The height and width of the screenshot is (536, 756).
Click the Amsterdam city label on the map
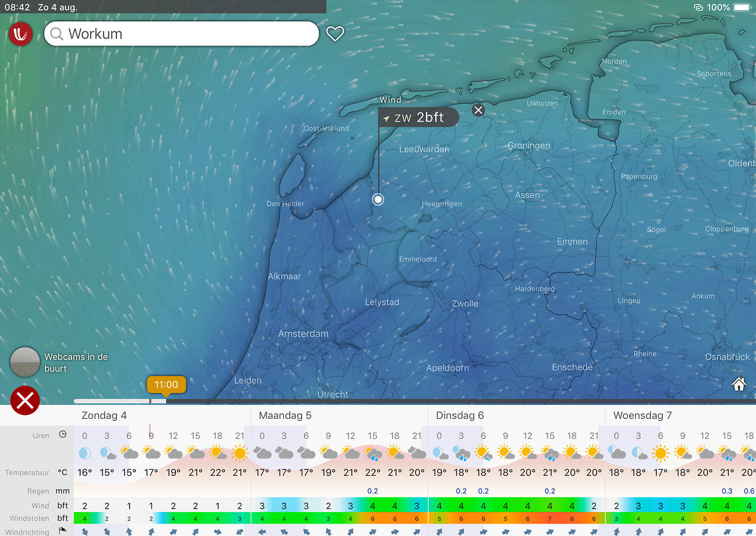tap(304, 334)
